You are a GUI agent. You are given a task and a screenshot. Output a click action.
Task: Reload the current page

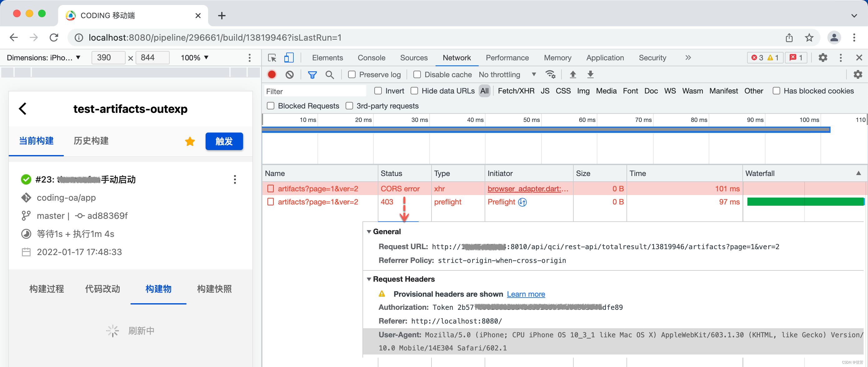(x=54, y=38)
